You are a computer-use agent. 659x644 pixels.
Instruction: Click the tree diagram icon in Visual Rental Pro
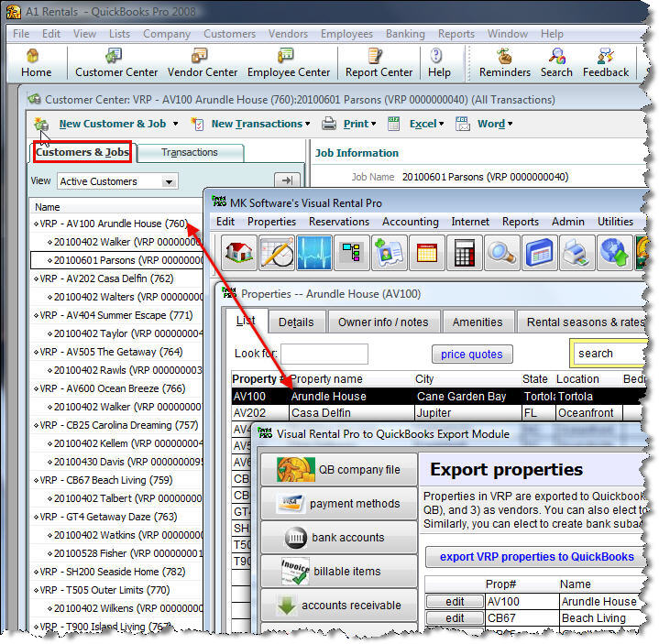tap(351, 253)
